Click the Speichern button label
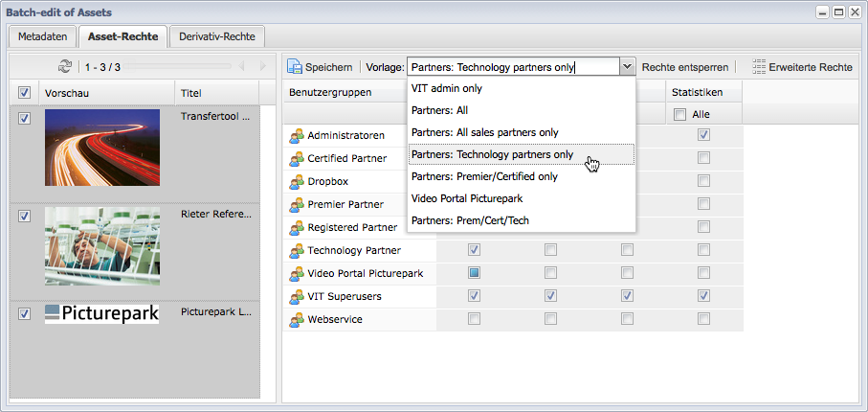The width and height of the screenshot is (868, 412). pos(329,67)
